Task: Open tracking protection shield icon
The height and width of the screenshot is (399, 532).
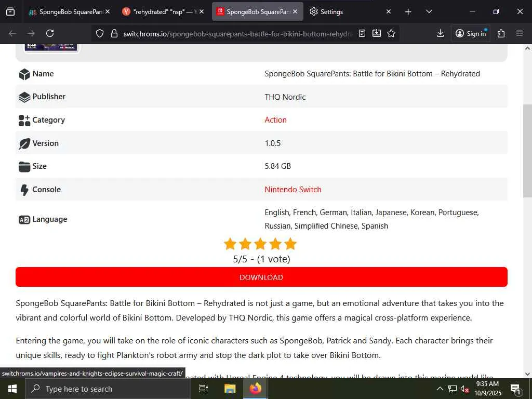Action: point(99,33)
